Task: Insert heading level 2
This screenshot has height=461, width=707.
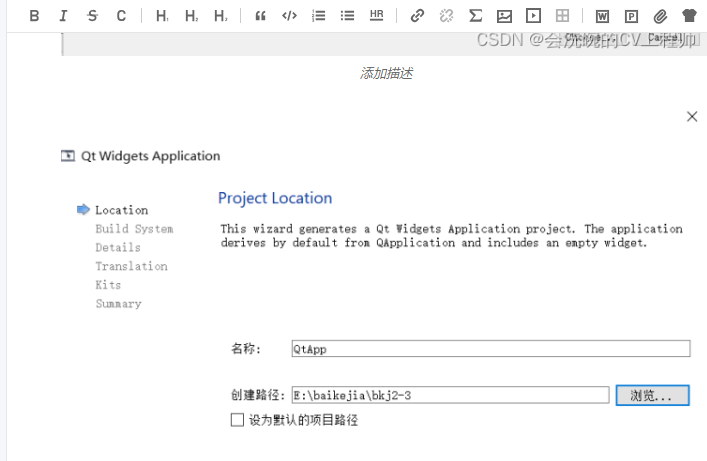Action: (191, 16)
